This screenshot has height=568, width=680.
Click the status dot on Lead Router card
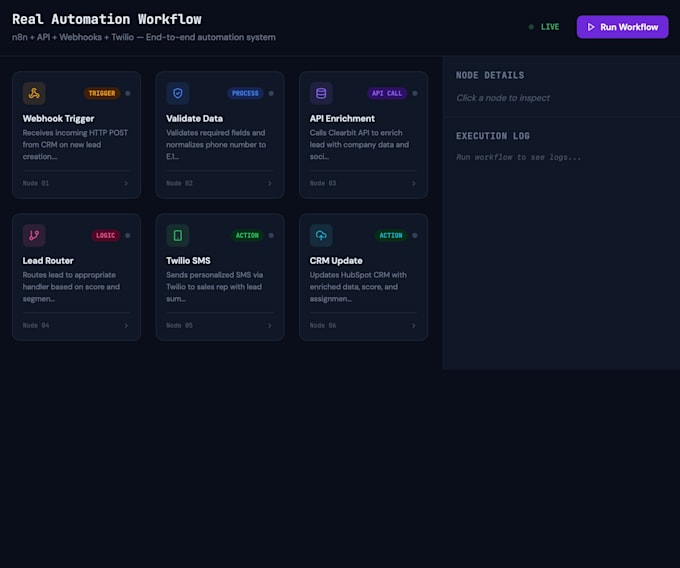(128, 235)
